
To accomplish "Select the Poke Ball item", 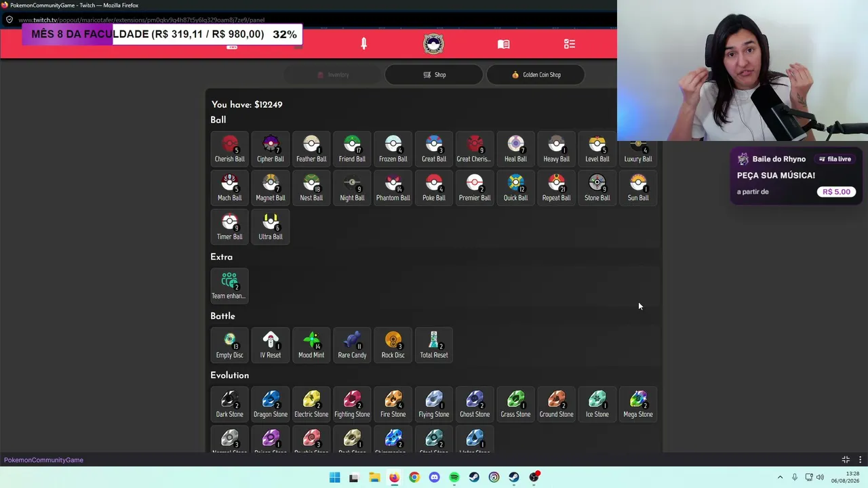I will [434, 188].
